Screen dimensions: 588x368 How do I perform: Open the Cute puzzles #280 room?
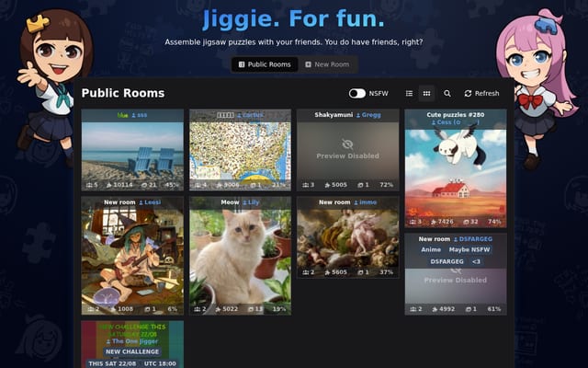(x=456, y=168)
